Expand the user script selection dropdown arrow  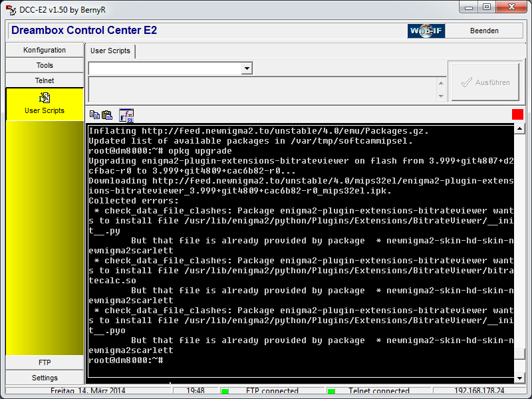247,68
